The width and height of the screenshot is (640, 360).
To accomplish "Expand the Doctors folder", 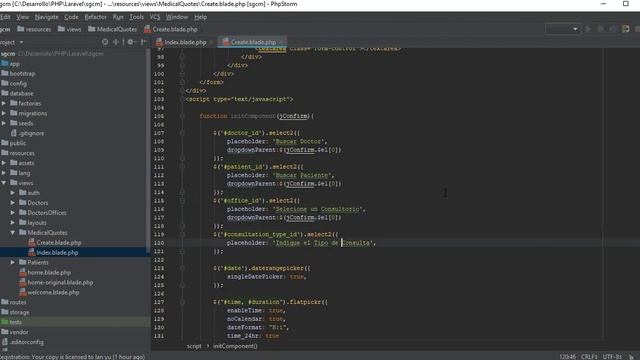I will 13,203.
